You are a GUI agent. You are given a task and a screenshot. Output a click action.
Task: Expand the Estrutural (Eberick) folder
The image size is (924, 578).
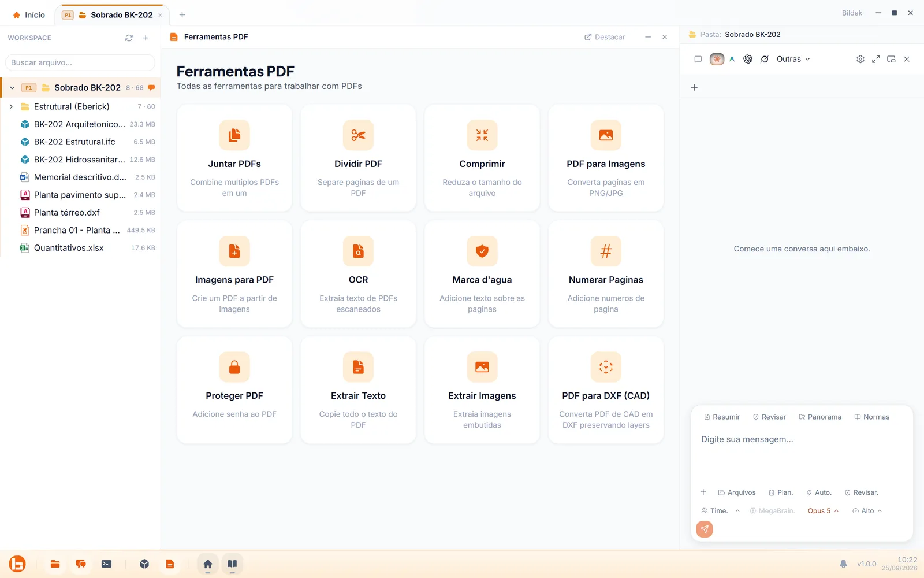(x=11, y=106)
